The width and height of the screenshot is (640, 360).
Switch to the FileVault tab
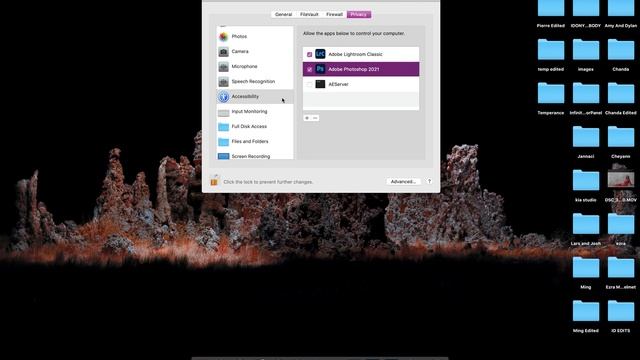pos(309,14)
